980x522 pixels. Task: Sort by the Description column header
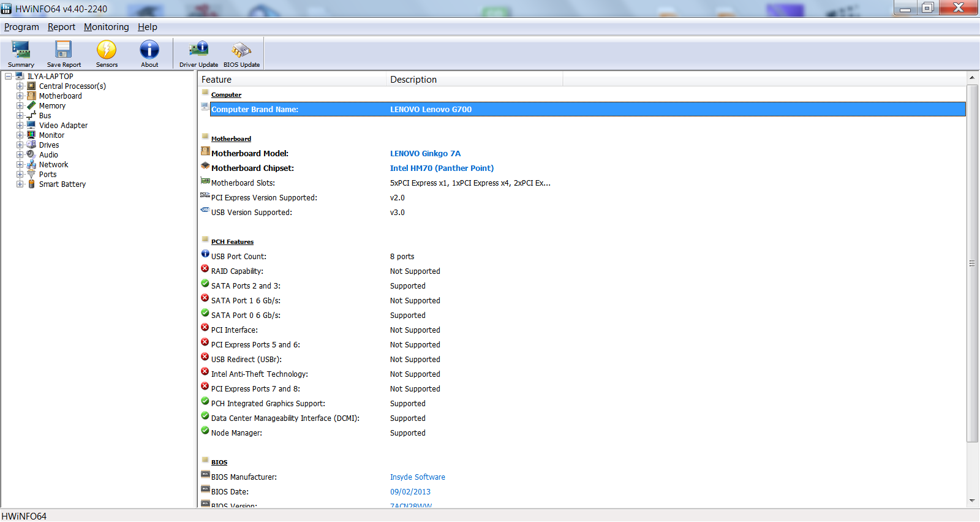[475, 80]
